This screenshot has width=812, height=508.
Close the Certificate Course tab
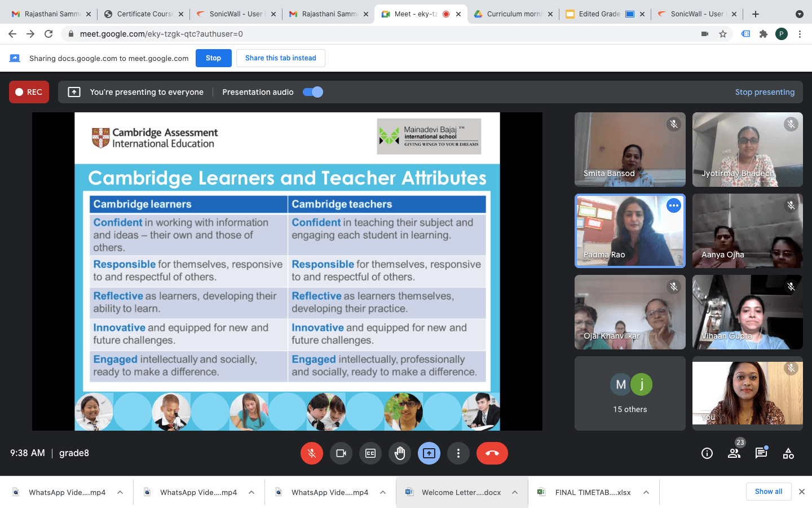(181, 14)
